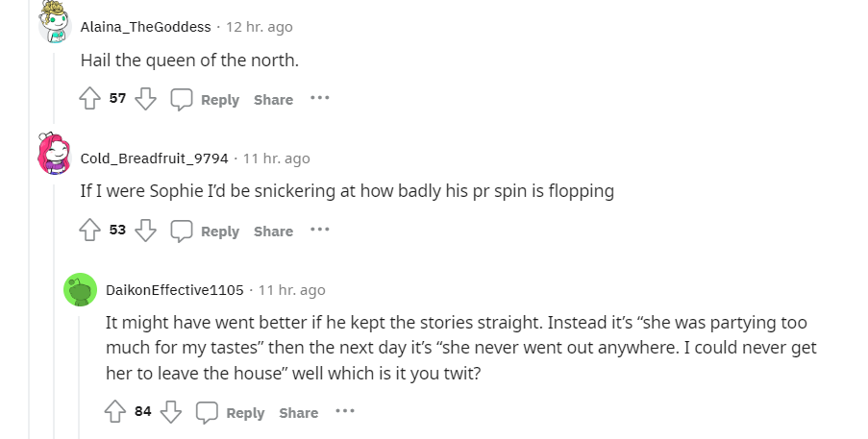Open DaikonEffective1105 username profile link
The width and height of the screenshot is (868, 439).
click(175, 290)
